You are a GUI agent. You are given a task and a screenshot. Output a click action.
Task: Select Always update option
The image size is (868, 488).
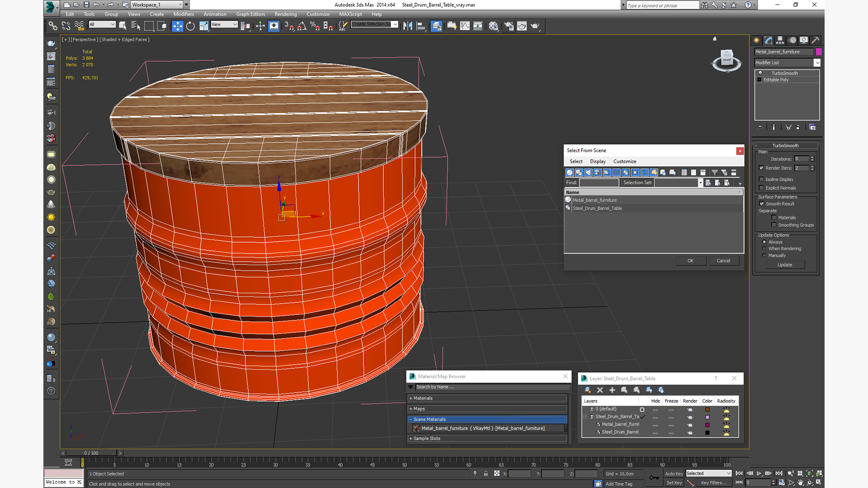[764, 242]
